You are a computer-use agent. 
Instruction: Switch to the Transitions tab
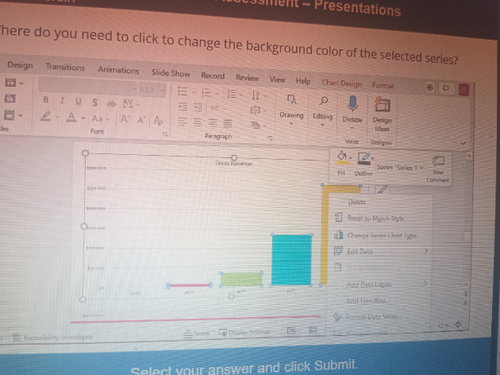pyautogui.click(x=65, y=67)
